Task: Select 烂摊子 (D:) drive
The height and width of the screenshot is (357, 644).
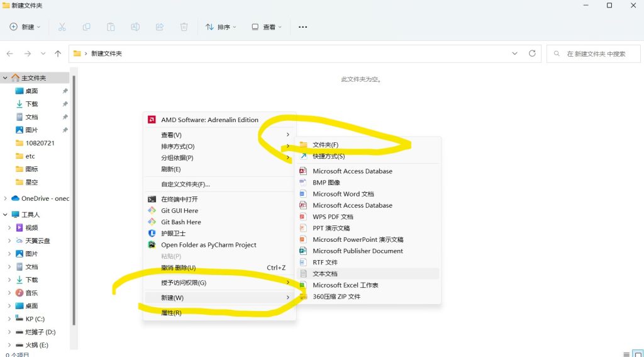Action: (x=40, y=332)
